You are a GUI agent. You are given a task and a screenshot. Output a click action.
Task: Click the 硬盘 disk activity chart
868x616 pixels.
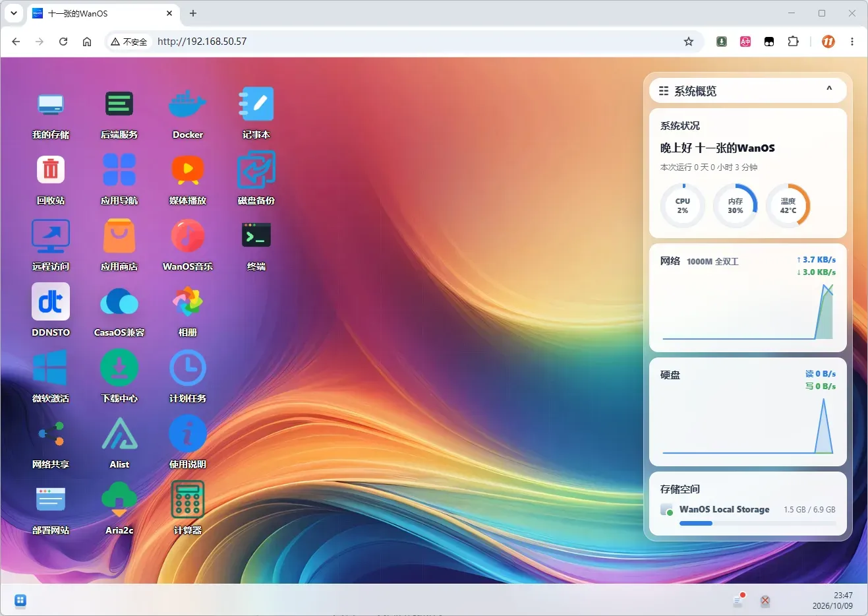click(748, 425)
